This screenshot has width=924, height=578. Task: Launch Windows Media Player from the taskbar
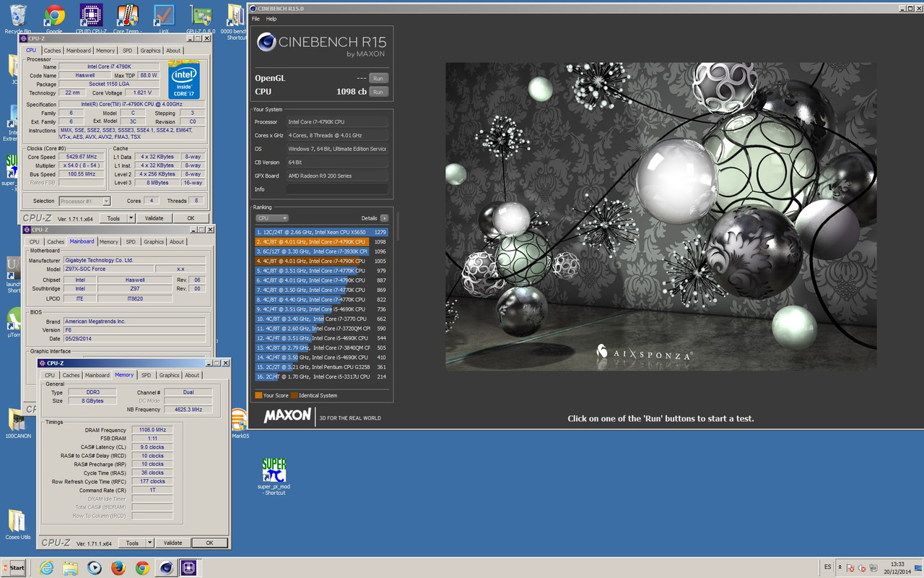95,568
